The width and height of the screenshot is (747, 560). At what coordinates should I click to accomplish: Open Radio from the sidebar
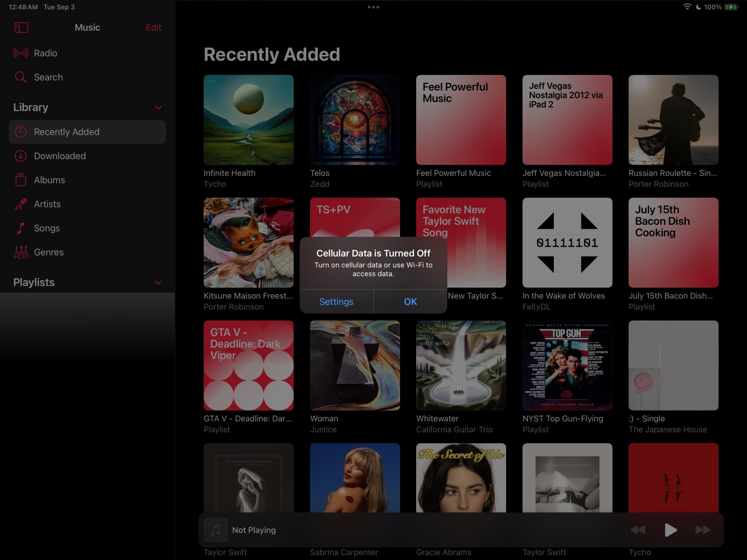[x=45, y=53]
